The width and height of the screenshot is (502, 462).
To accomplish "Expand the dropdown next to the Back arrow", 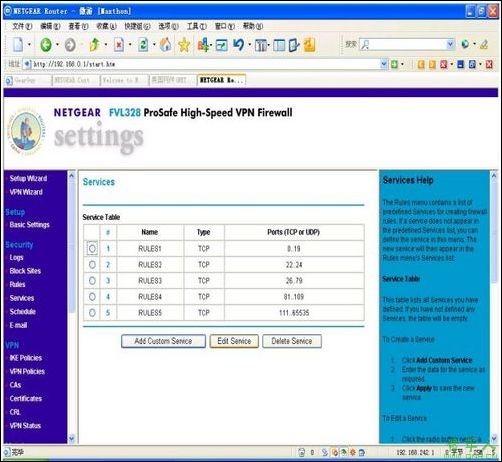I will coord(57,45).
